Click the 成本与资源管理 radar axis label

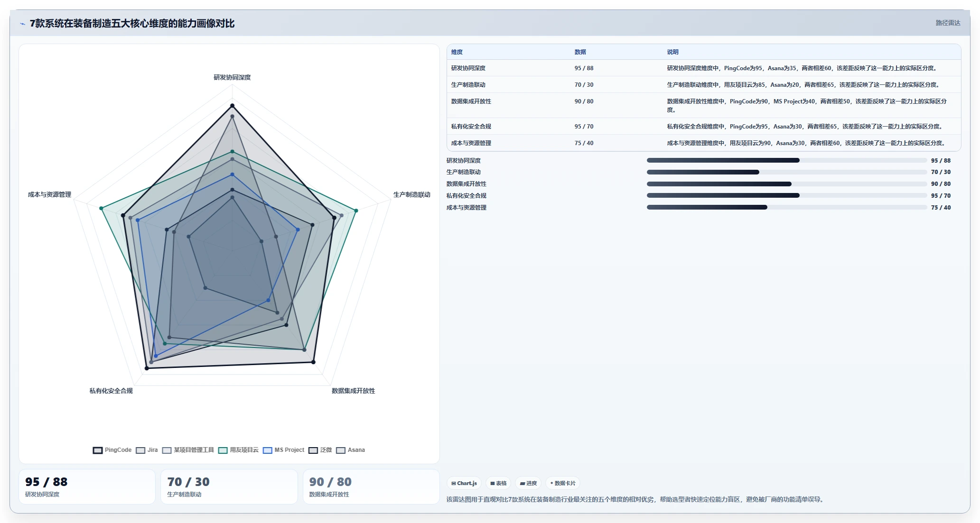(x=49, y=194)
